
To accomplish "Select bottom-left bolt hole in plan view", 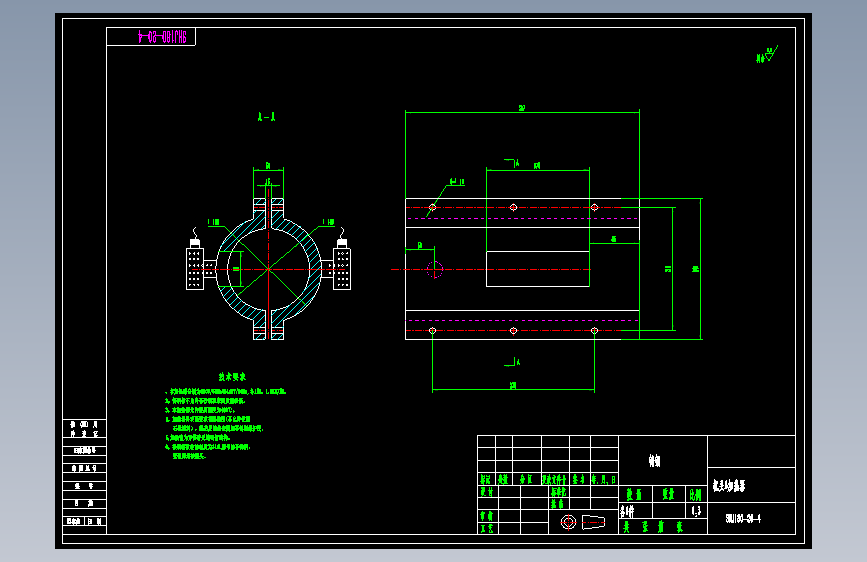I will 432,331.
